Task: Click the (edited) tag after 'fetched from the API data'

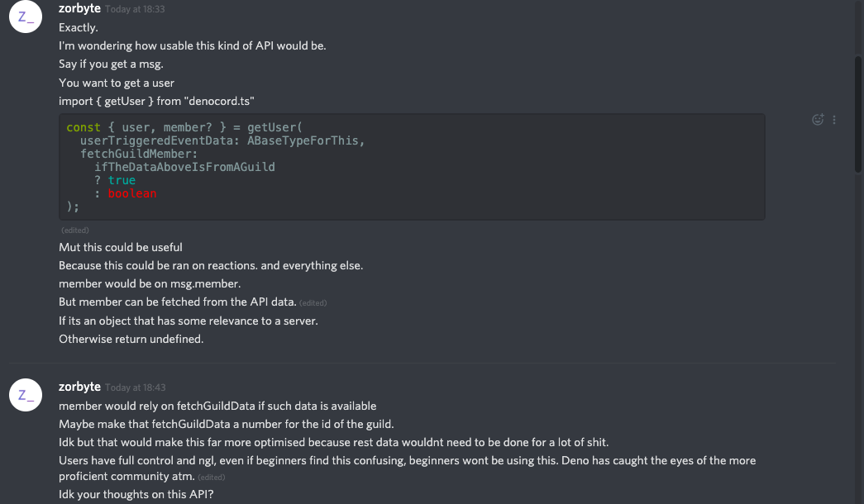Action: (313, 302)
